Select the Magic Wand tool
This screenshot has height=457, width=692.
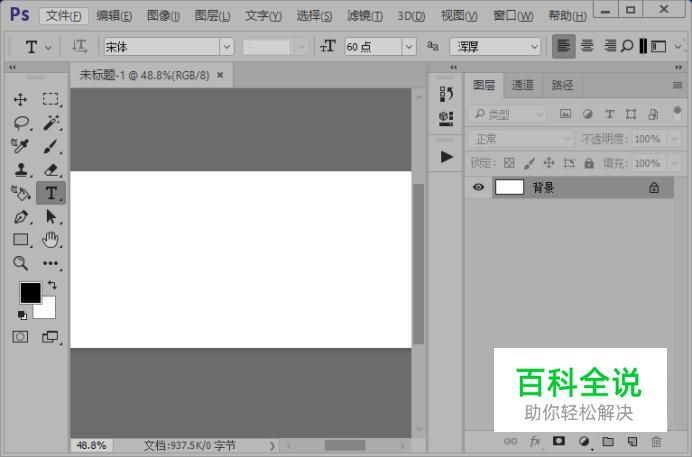coord(51,123)
